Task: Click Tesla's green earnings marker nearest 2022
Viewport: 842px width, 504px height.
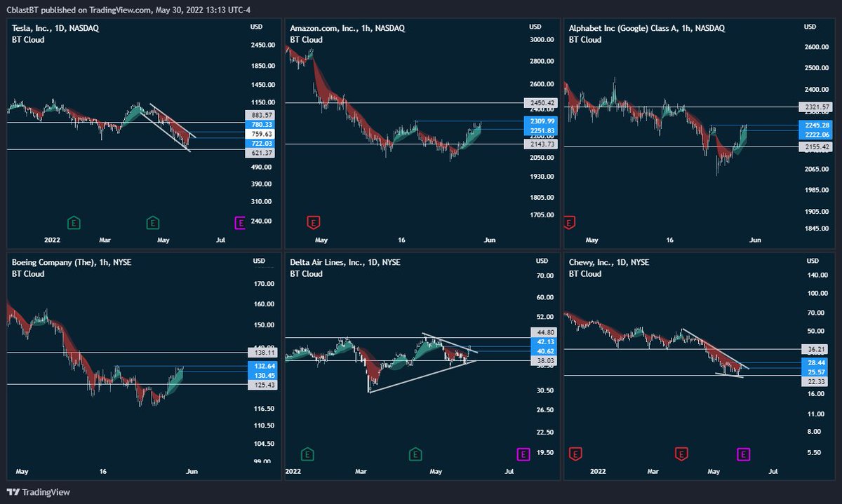Action: (74, 223)
